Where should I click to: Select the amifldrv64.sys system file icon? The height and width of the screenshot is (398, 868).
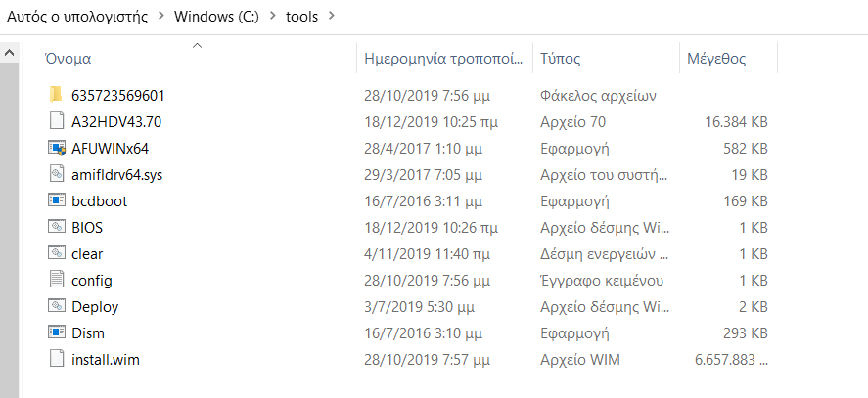(x=55, y=175)
